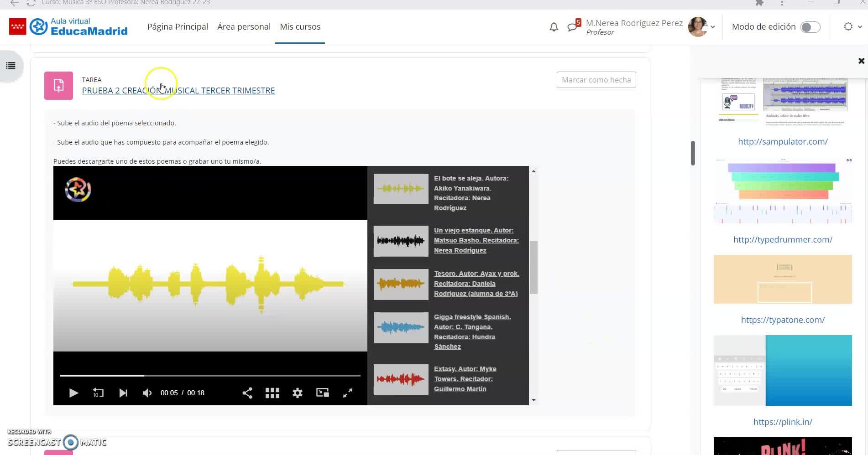Image resolution: width=868 pixels, height=455 pixels.
Task: Click the sampulator colorful preview thumbnail
Action: (x=783, y=191)
